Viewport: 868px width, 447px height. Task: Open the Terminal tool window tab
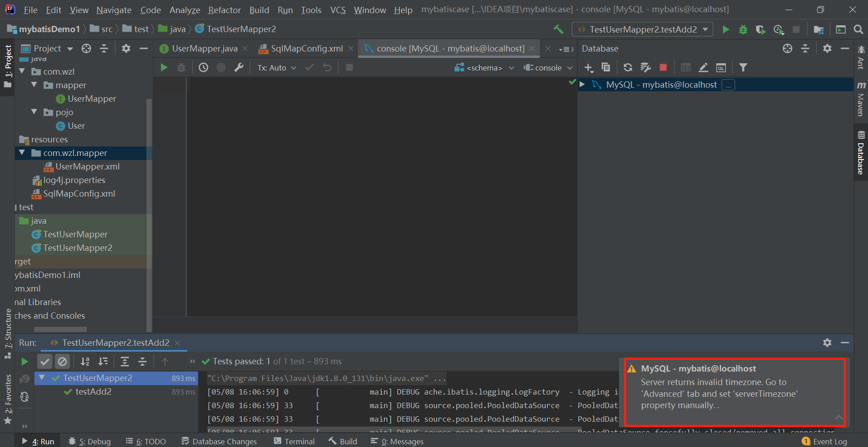coord(294,441)
